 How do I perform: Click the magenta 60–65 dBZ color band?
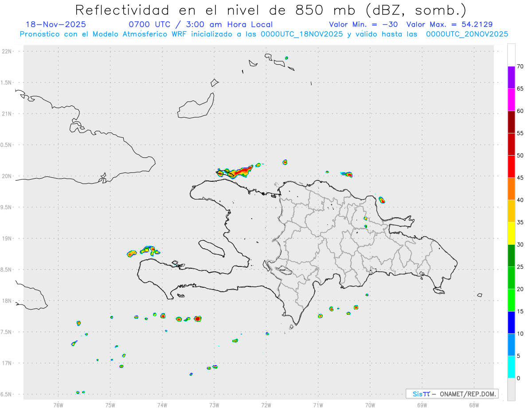511,100
